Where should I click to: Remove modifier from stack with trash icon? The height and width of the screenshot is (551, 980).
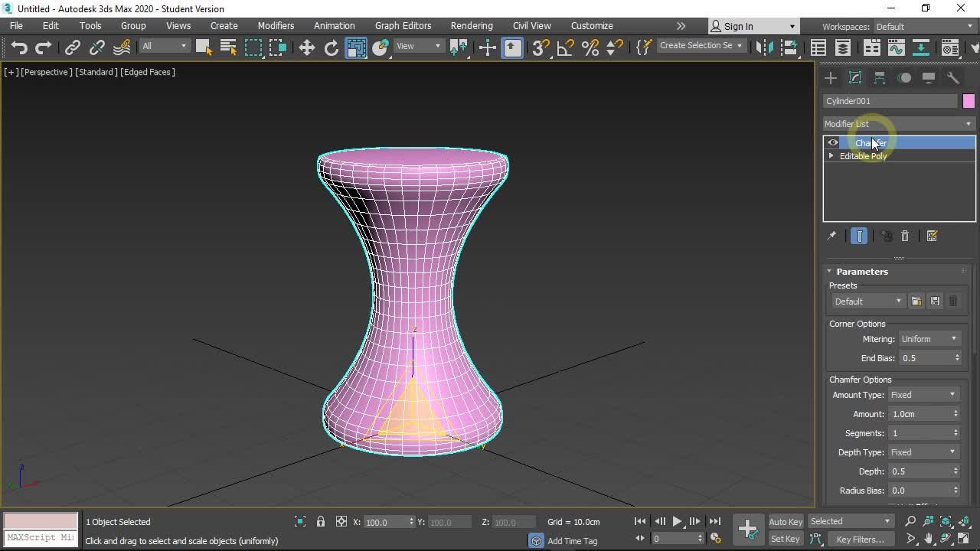point(905,236)
